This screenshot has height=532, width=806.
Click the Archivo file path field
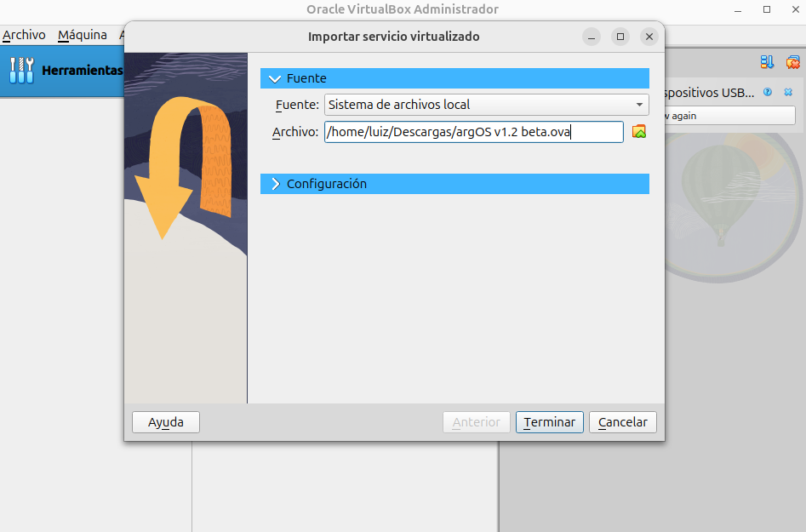click(x=473, y=131)
